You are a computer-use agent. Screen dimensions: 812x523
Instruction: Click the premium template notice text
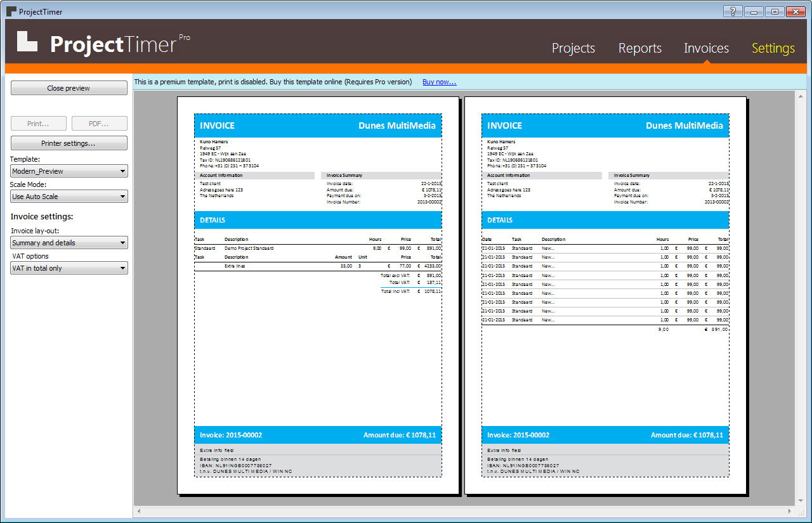273,82
